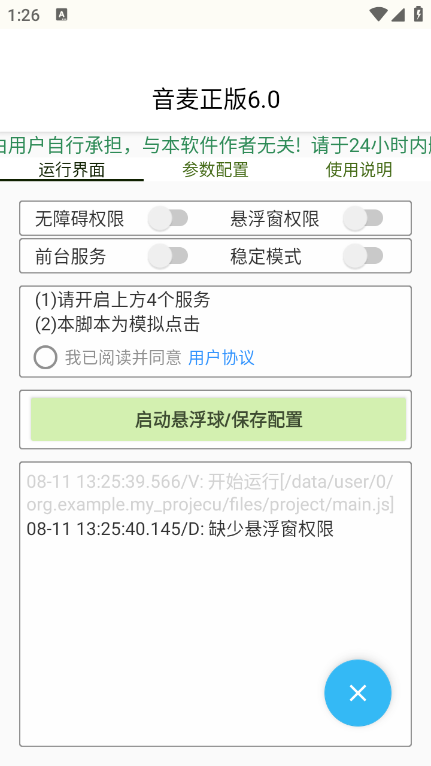
Task: Turn on the 稳定模式 switch
Action: pyautogui.click(x=363, y=256)
